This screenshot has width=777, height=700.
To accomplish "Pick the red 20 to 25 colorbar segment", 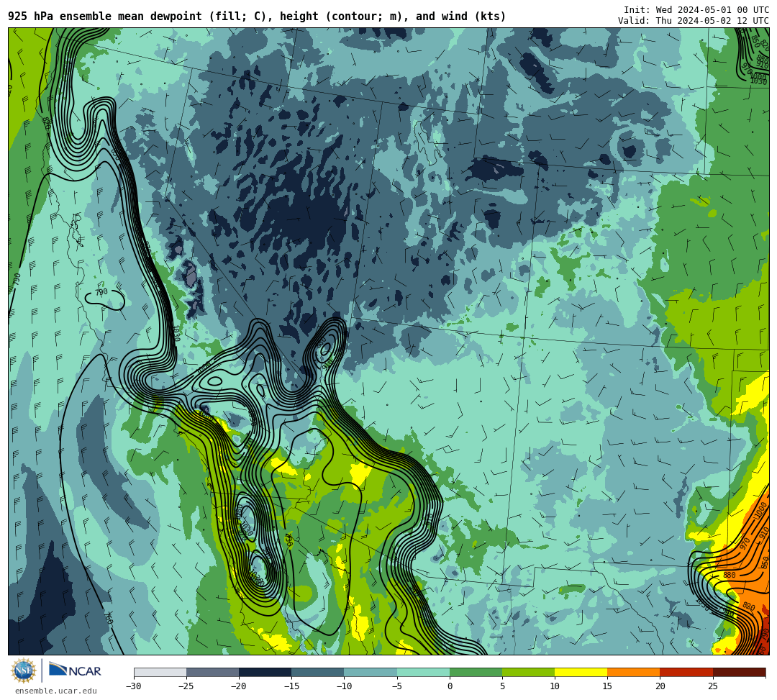I will (686, 672).
